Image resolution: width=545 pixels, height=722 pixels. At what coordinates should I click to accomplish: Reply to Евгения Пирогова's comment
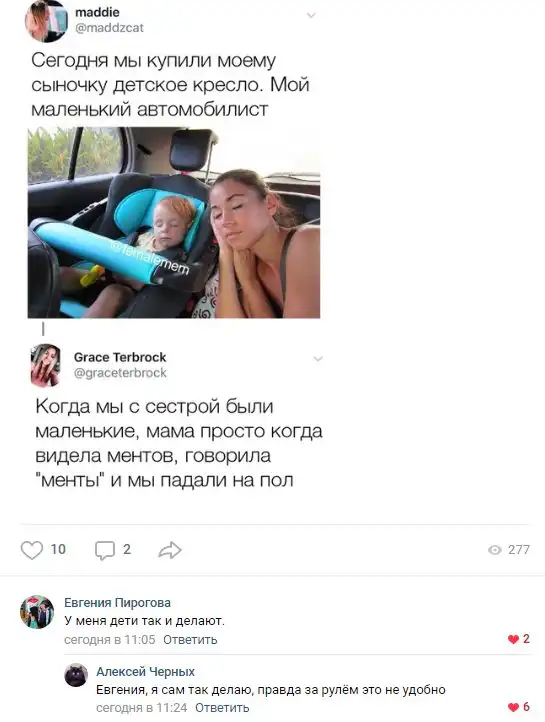pyautogui.click(x=190, y=640)
